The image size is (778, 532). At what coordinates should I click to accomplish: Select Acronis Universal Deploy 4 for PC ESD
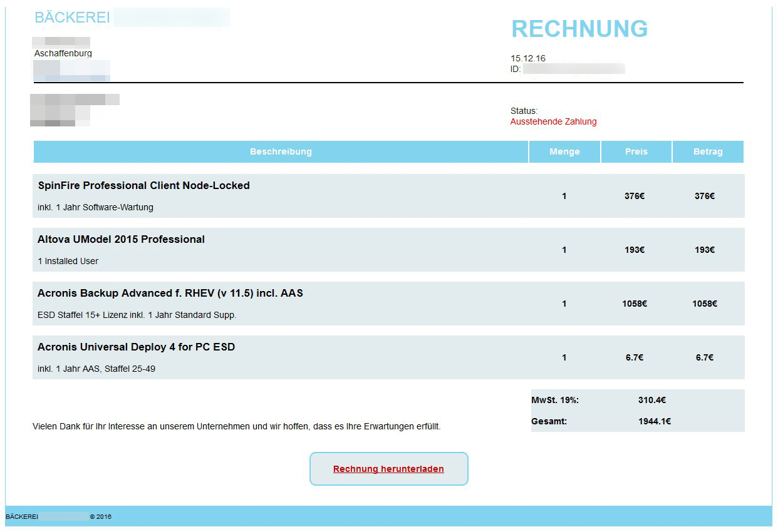pos(136,347)
